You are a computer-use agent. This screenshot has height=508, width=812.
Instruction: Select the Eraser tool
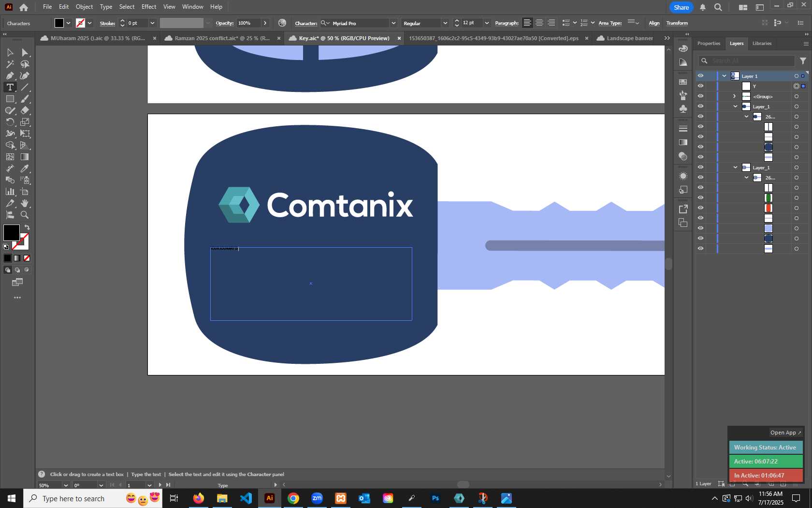[x=25, y=110]
